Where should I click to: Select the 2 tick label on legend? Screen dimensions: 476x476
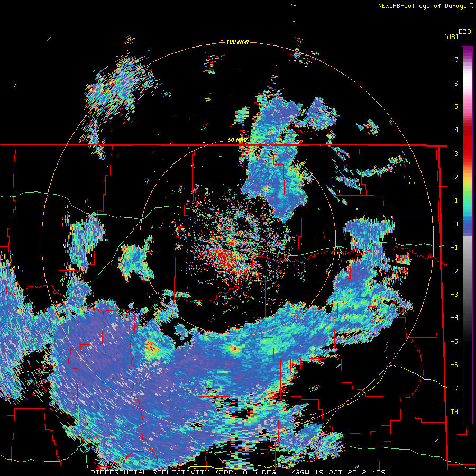[456, 177]
